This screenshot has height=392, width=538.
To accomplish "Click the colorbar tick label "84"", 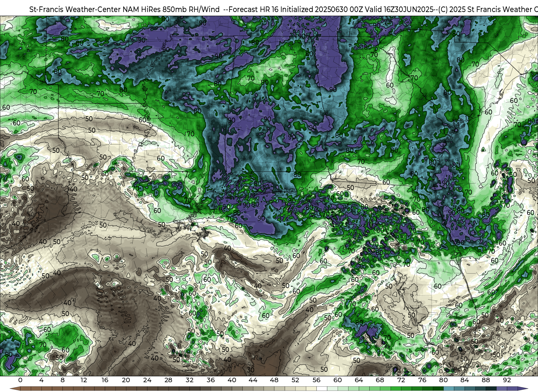I will point(465,380).
